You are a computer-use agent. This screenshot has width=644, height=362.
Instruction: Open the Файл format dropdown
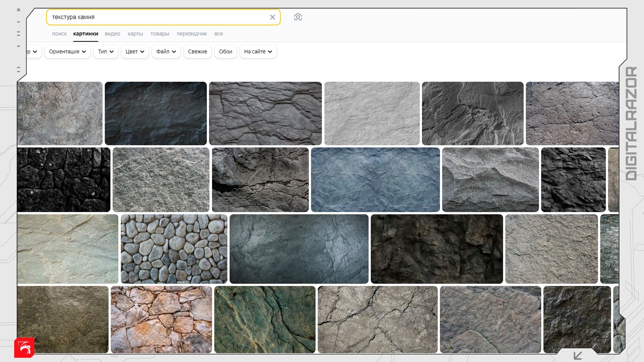coord(166,52)
